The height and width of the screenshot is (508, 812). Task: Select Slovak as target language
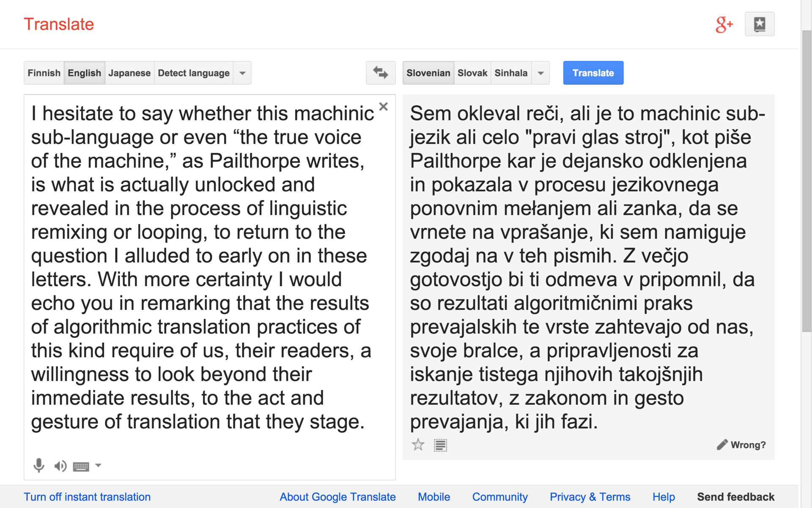coord(472,73)
